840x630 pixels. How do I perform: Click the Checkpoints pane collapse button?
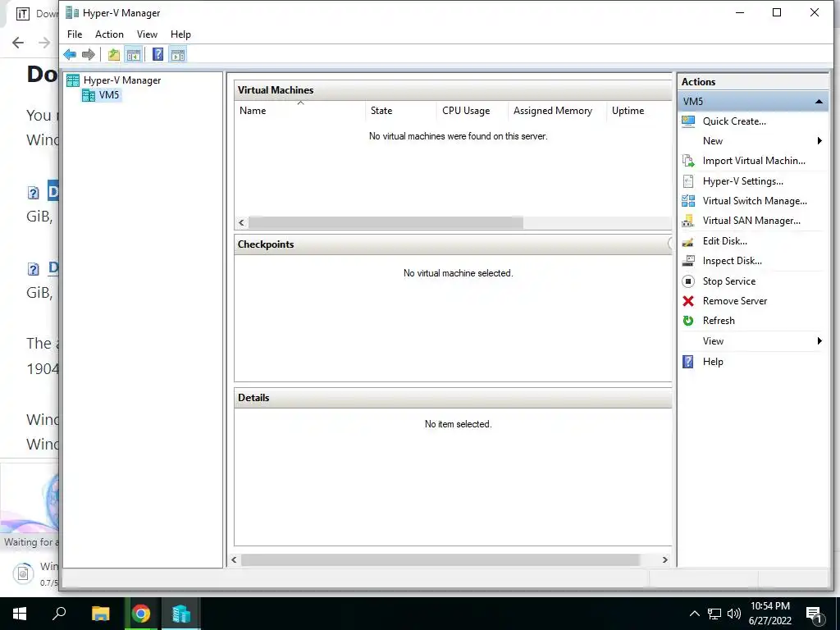pos(670,244)
